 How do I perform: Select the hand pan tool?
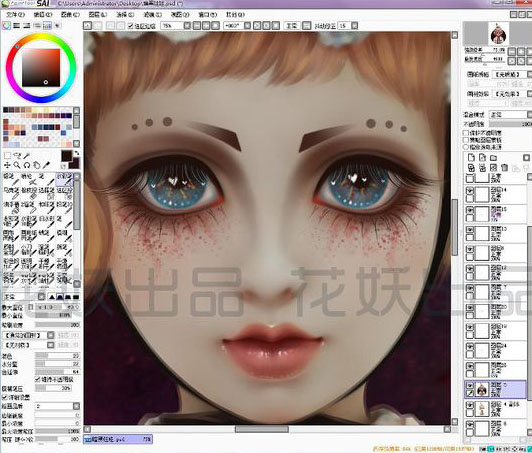click(x=36, y=165)
